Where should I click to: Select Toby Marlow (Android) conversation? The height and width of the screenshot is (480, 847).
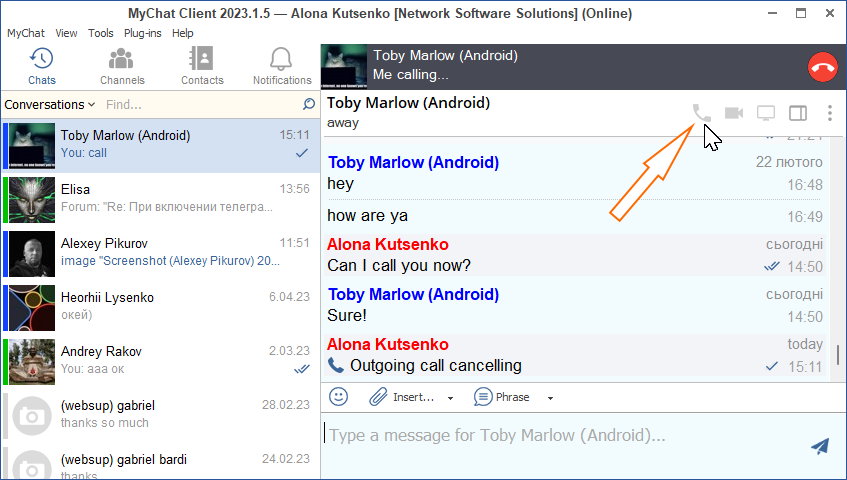coord(161,146)
